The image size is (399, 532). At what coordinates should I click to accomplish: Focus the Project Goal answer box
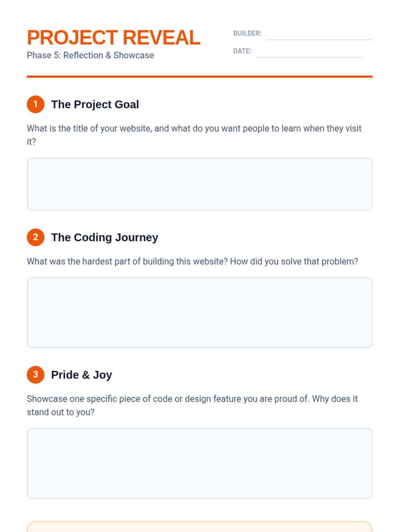click(199, 184)
